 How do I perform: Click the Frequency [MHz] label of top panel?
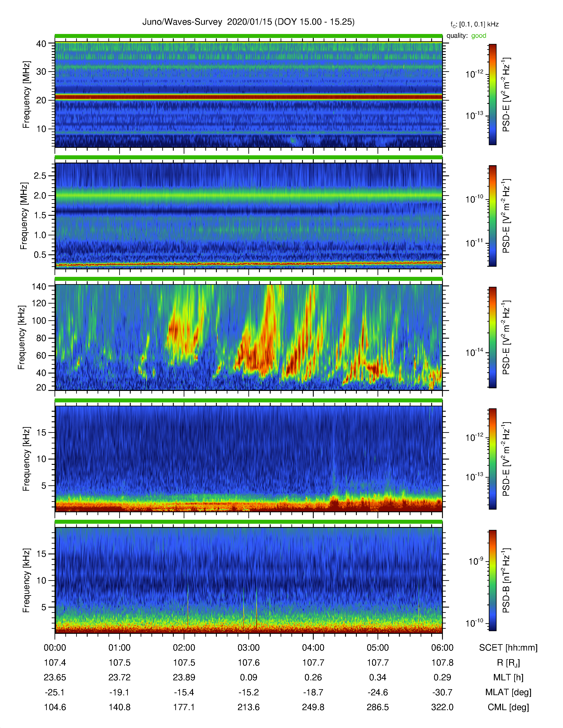tap(26, 95)
